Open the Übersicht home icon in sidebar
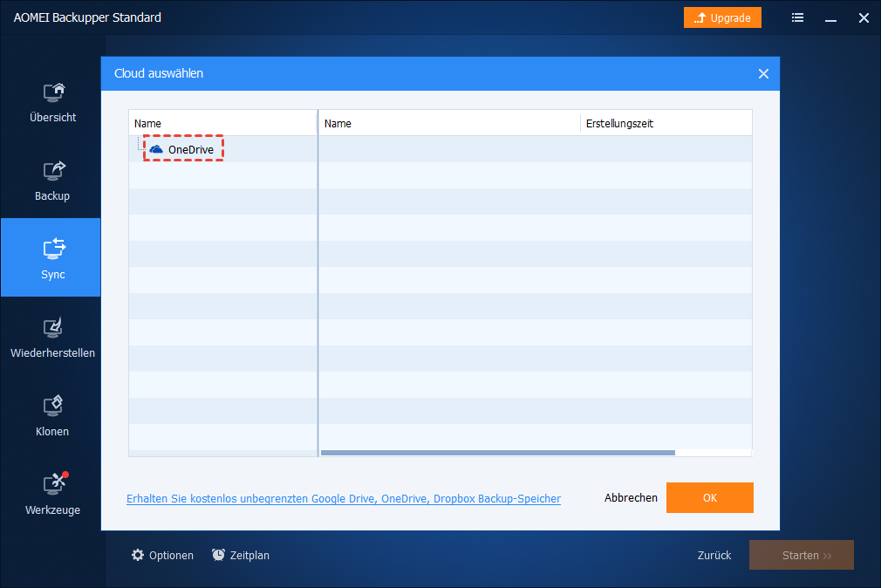Screen dimensions: 881x588 coord(54,92)
